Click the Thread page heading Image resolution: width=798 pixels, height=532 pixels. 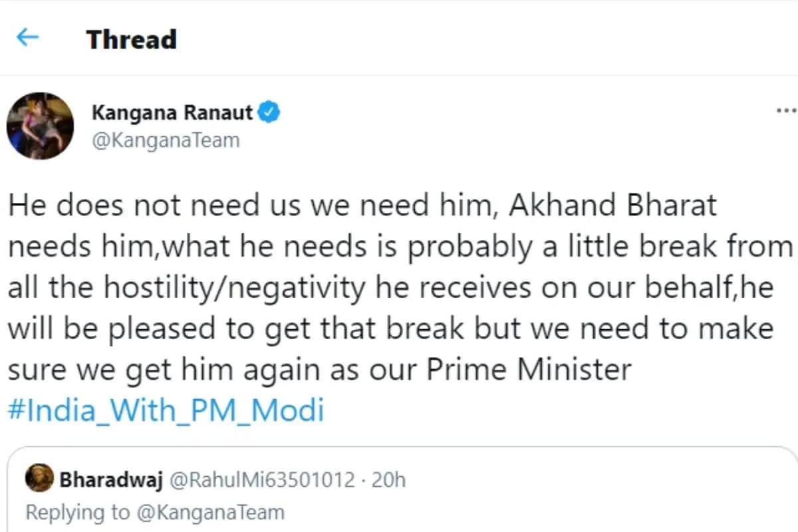click(131, 39)
